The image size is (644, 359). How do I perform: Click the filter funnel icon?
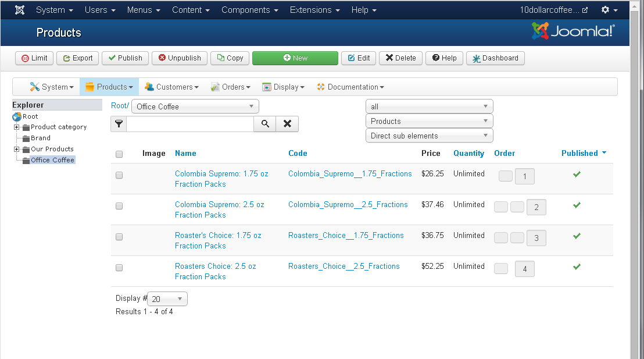click(119, 124)
